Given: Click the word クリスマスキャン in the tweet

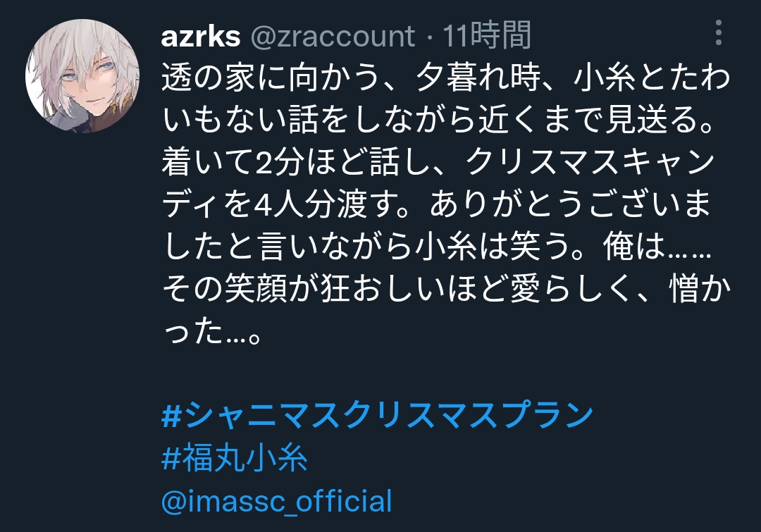Looking at the screenshot, I should pos(590,162).
